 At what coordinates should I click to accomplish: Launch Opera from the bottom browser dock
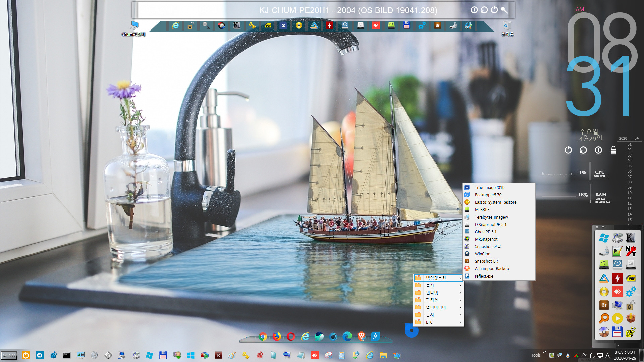(291, 336)
